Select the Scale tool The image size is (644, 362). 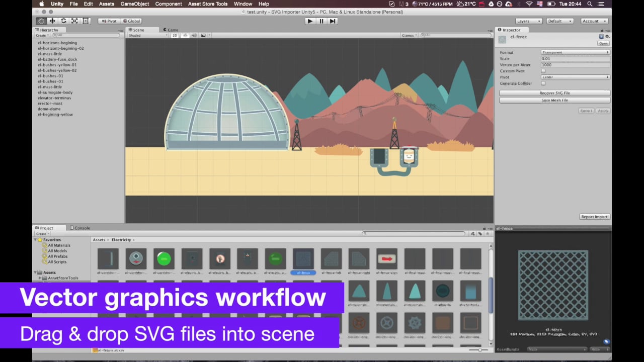[x=74, y=21]
